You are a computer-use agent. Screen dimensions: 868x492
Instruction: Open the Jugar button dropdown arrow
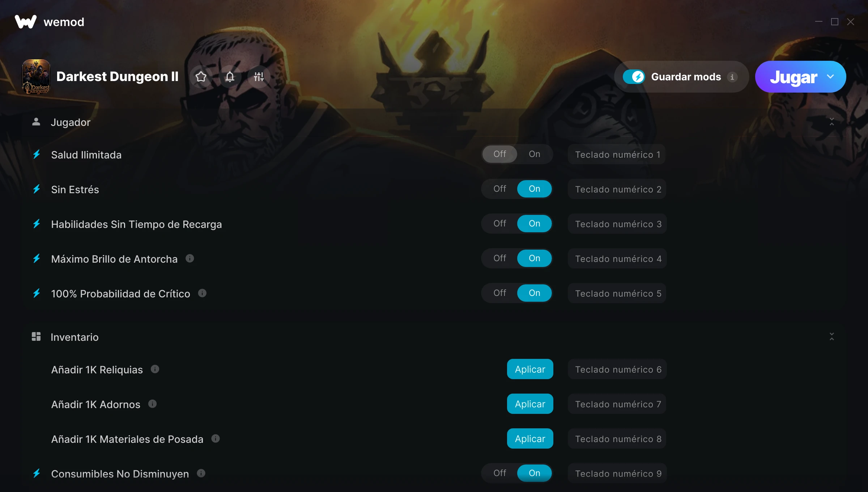830,77
